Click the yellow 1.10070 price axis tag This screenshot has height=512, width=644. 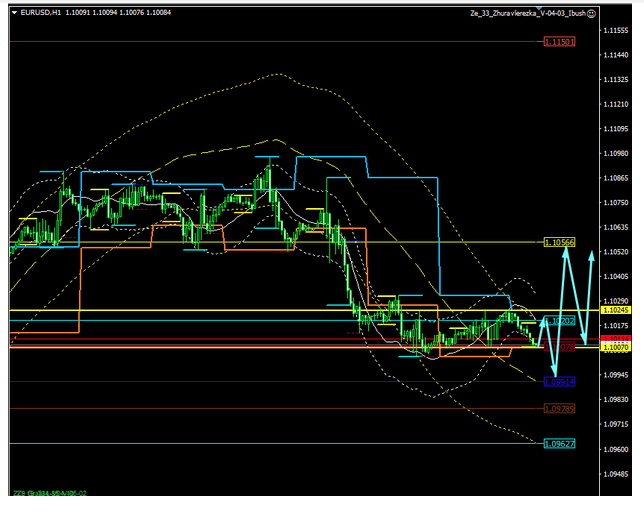coord(616,347)
